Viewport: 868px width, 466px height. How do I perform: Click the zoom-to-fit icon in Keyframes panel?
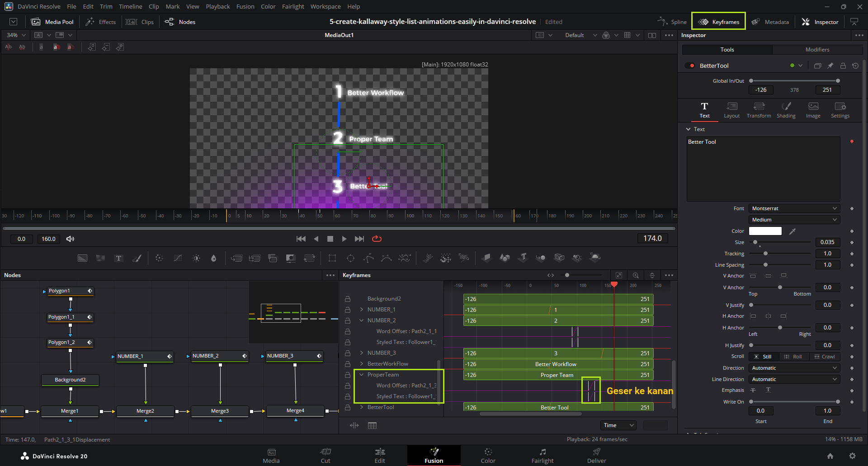coord(618,275)
